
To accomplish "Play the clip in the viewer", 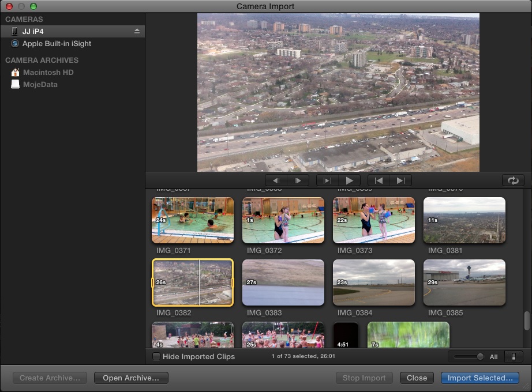I will pyautogui.click(x=350, y=180).
